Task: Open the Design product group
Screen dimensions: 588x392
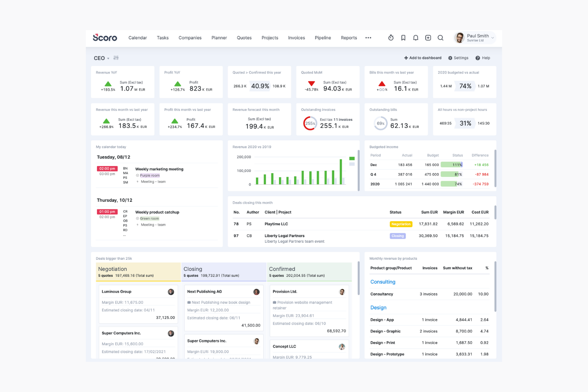Action: point(378,308)
